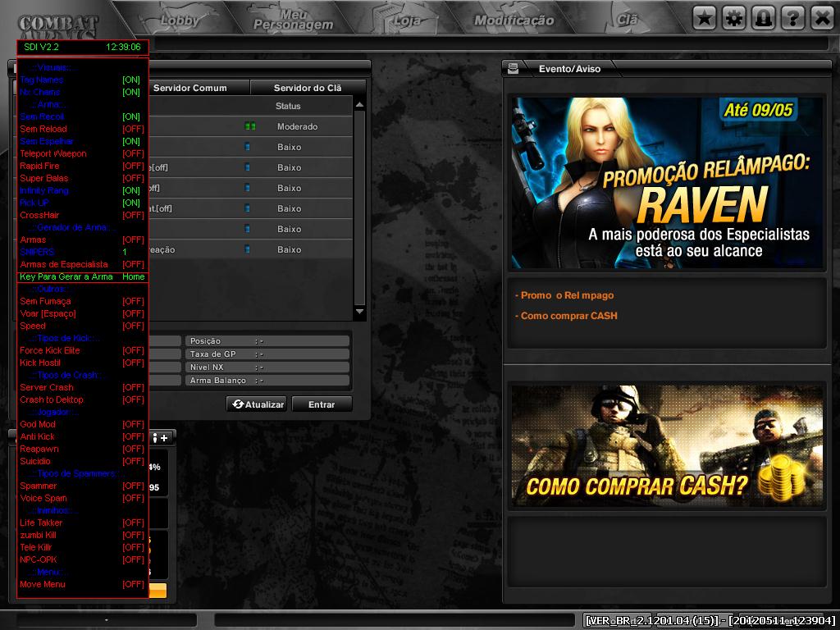Toggle Tag Names option
The image size is (840, 630).
80,80
